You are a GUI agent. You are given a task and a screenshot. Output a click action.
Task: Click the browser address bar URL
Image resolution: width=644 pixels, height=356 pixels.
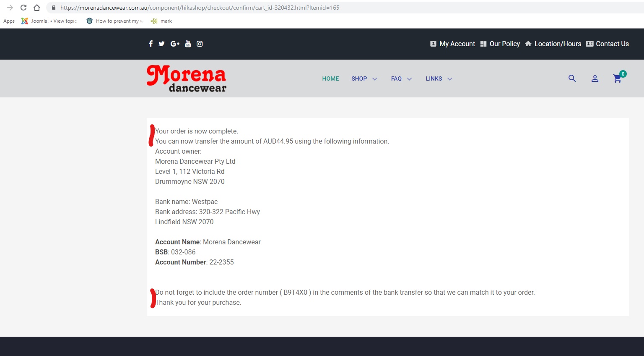point(200,8)
